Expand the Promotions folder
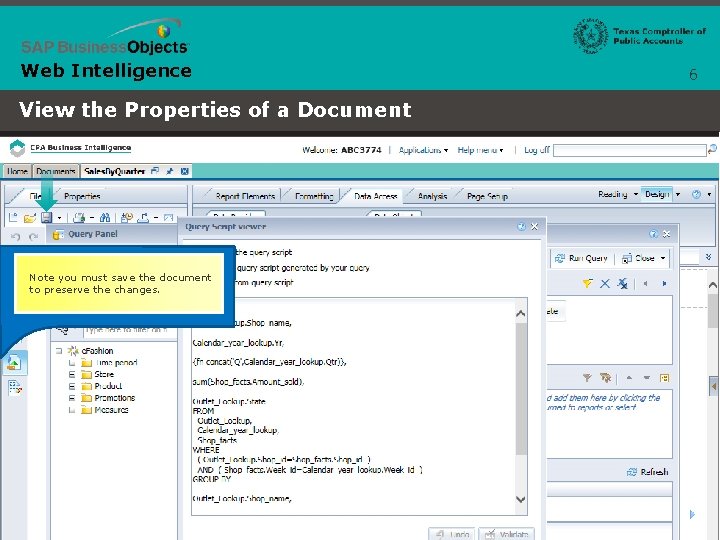The image size is (720, 540). pyautogui.click(x=72, y=398)
